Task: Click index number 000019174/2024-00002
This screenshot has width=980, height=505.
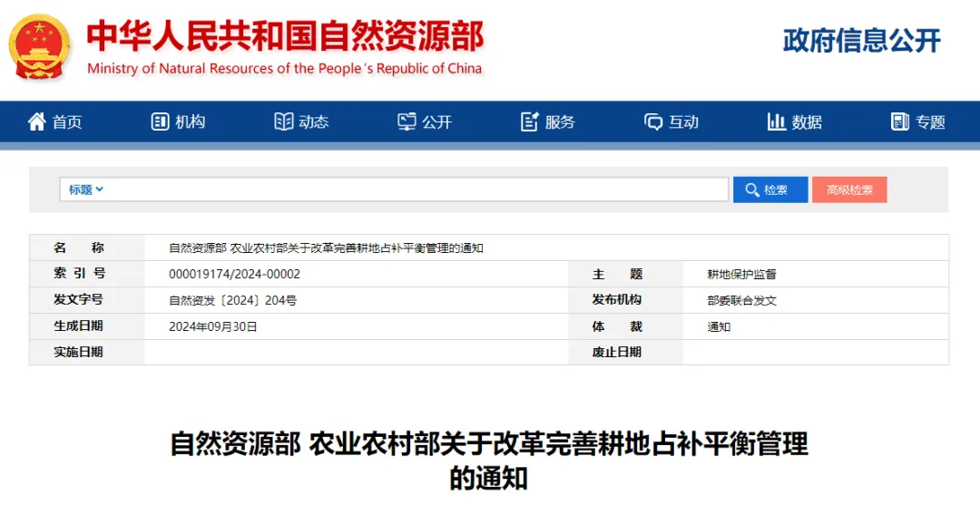Action: pyautogui.click(x=234, y=275)
